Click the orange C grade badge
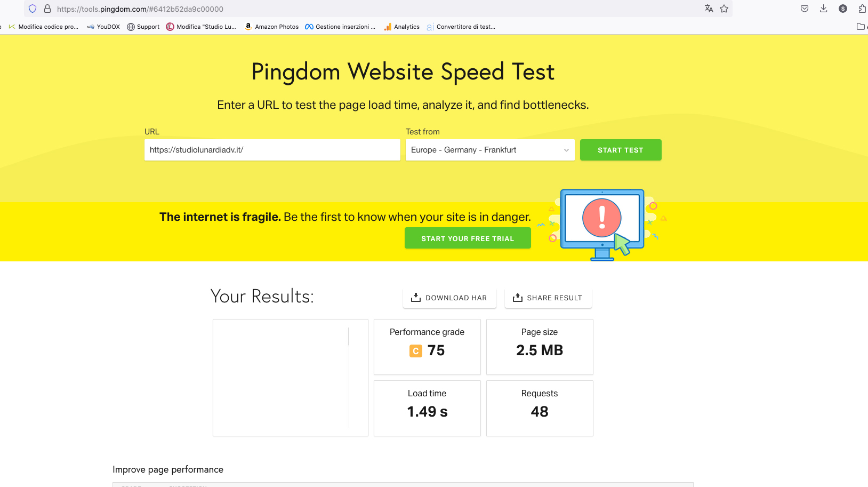The width and height of the screenshot is (868, 487). coord(416,351)
